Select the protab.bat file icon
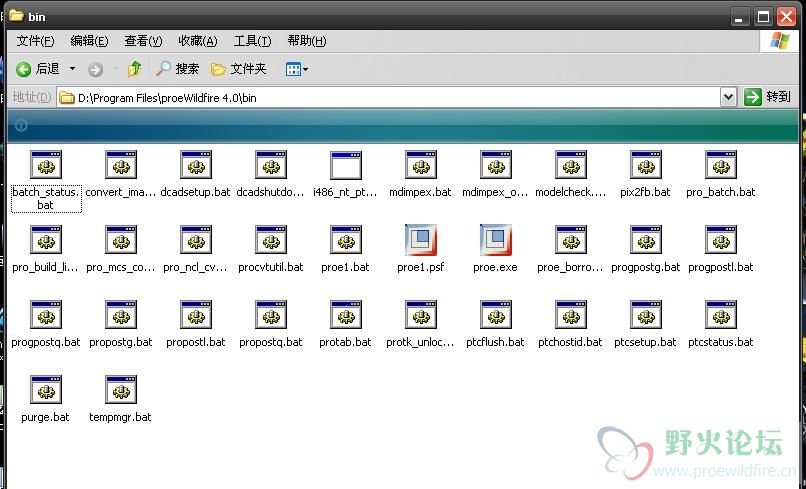 (346, 315)
